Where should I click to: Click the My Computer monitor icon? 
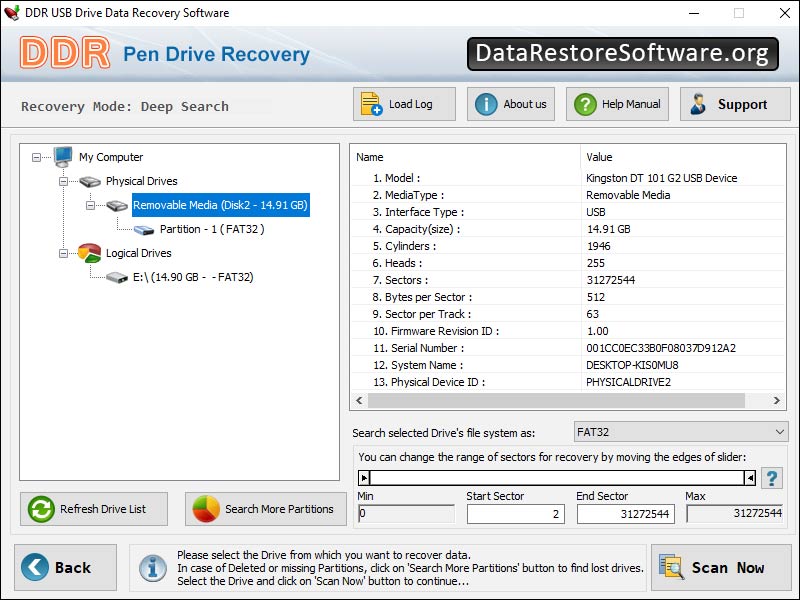63,157
